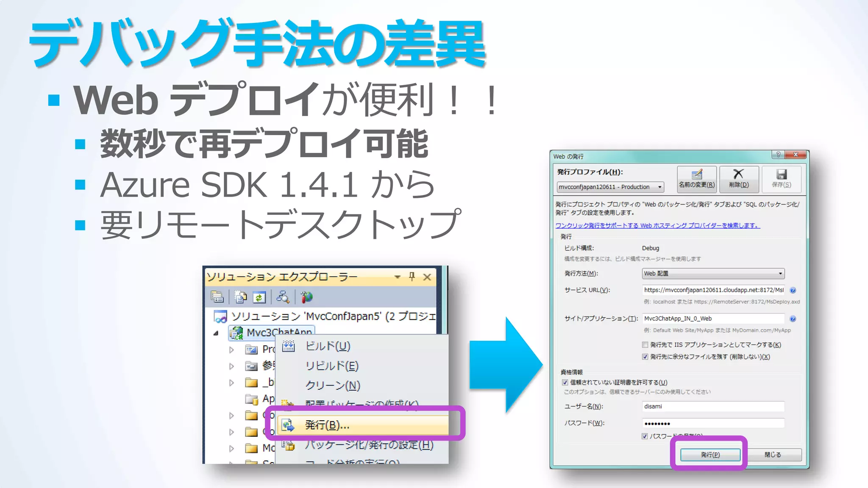Click the ビルド(U) build icon in context menu
868x488 pixels.
pyautogui.click(x=289, y=347)
